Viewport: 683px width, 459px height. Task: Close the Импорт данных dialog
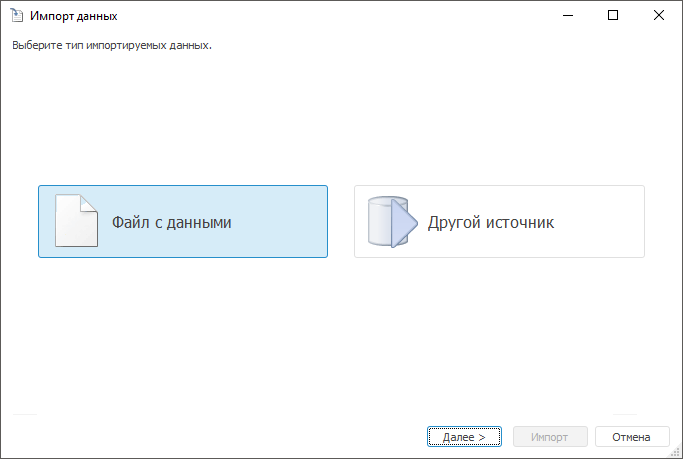(x=659, y=16)
